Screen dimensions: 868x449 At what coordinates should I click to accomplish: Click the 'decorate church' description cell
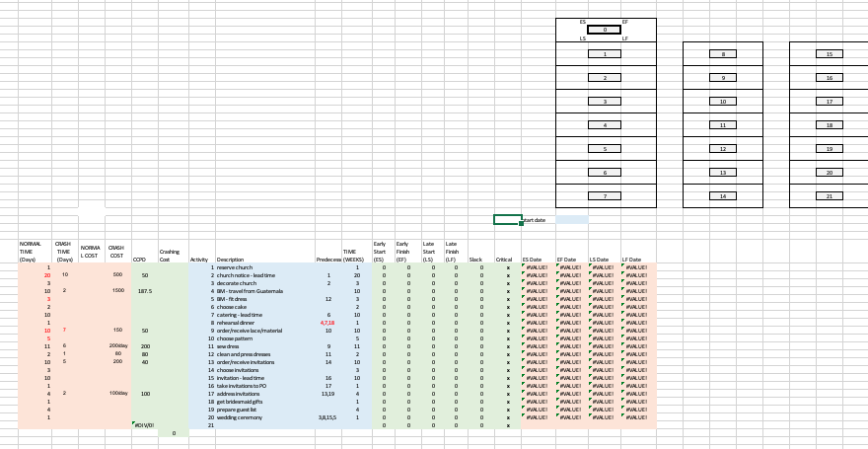click(265, 283)
